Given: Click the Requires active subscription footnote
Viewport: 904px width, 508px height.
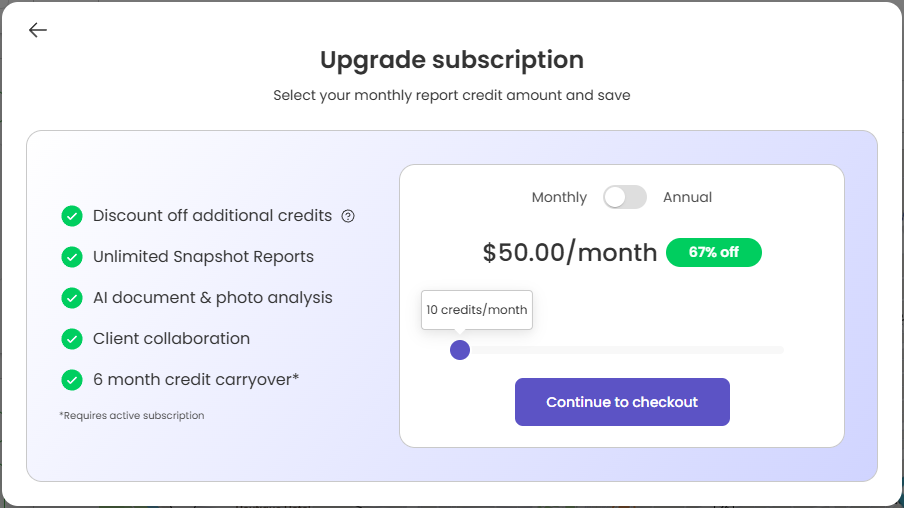Looking at the screenshot, I should [x=132, y=415].
